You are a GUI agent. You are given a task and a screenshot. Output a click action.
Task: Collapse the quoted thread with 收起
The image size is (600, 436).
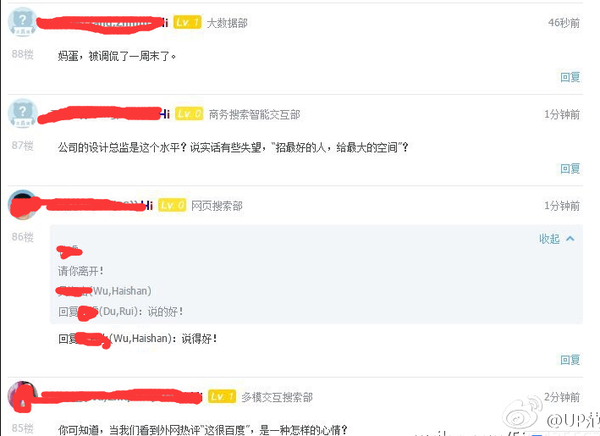549,239
